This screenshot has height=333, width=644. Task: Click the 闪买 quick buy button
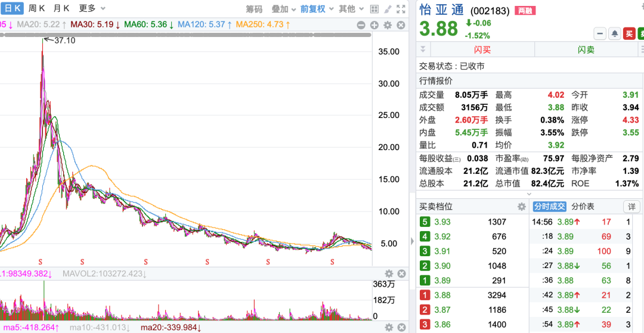[x=482, y=49]
